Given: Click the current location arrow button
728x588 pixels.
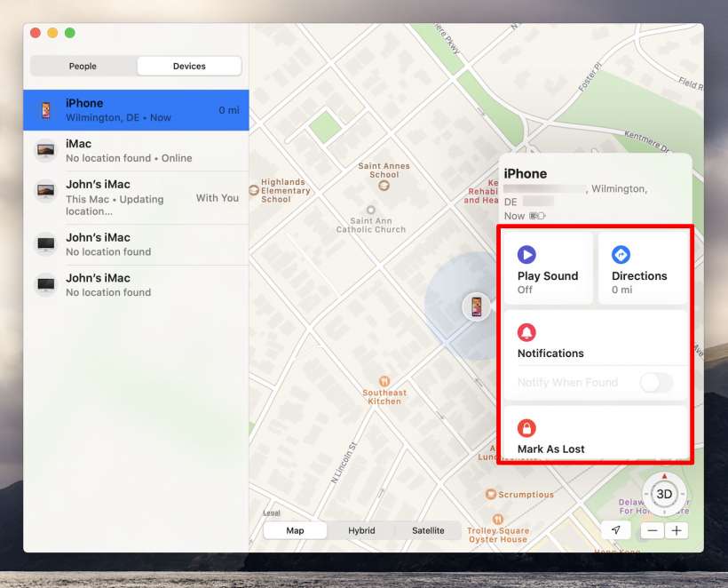Looking at the screenshot, I should coord(615,530).
